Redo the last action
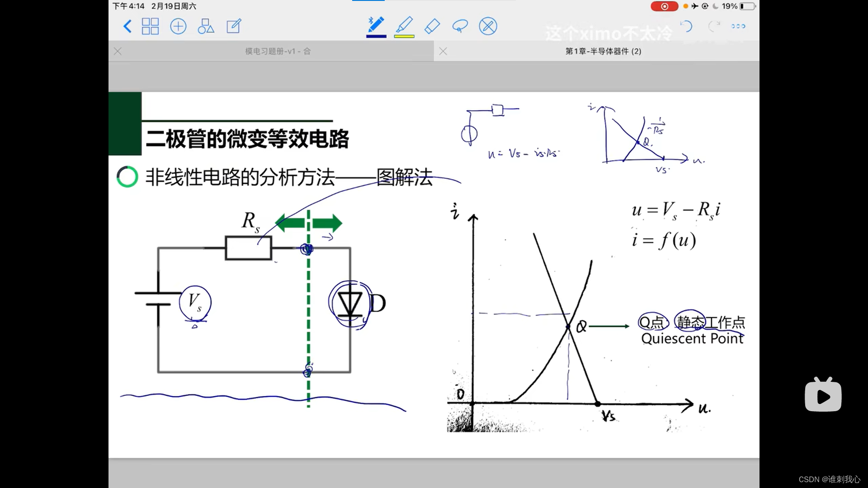The width and height of the screenshot is (868, 488). click(x=713, y=26)
